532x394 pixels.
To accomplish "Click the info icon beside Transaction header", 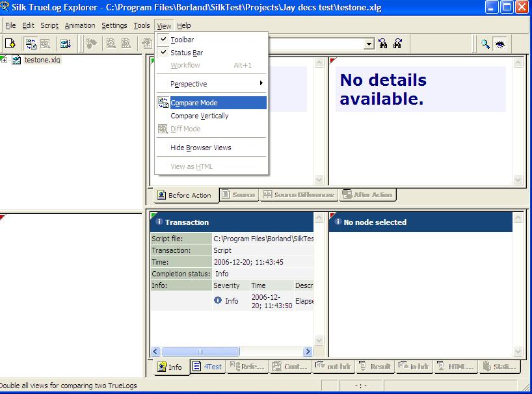I will 159,222.
